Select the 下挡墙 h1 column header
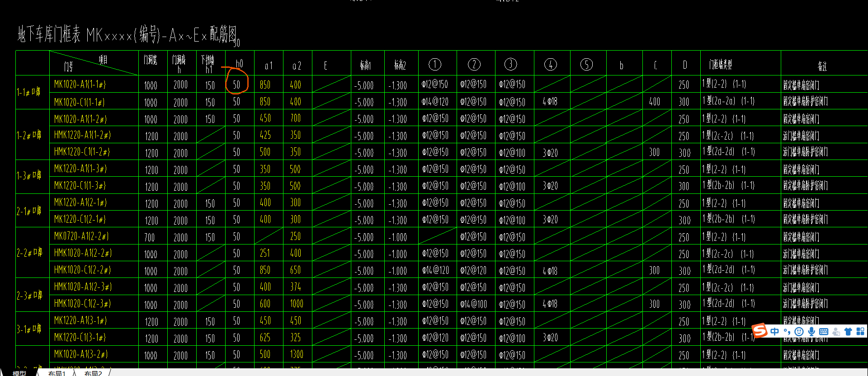Viewport: 868px width, 376px height. click(208, 64)
